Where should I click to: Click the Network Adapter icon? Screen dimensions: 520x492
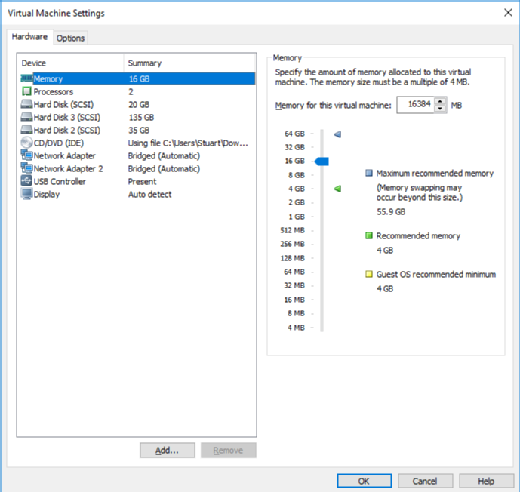click(x=26, y=155)
